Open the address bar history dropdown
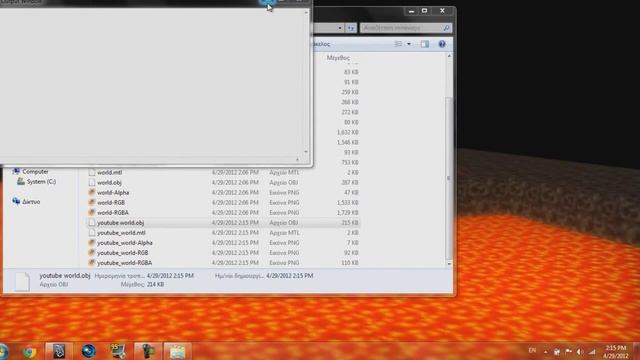640x360 pixels. tap(340, 28)
